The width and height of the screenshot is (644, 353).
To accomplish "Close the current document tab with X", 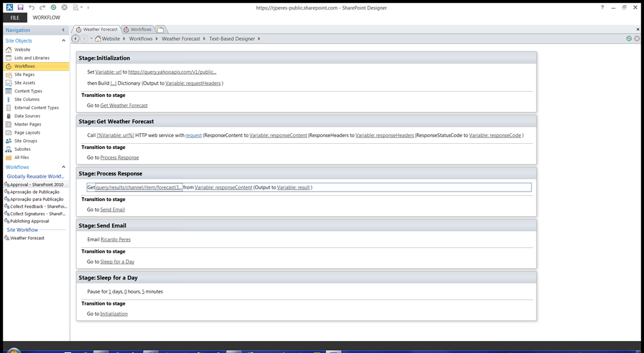I will click(638, 30).
